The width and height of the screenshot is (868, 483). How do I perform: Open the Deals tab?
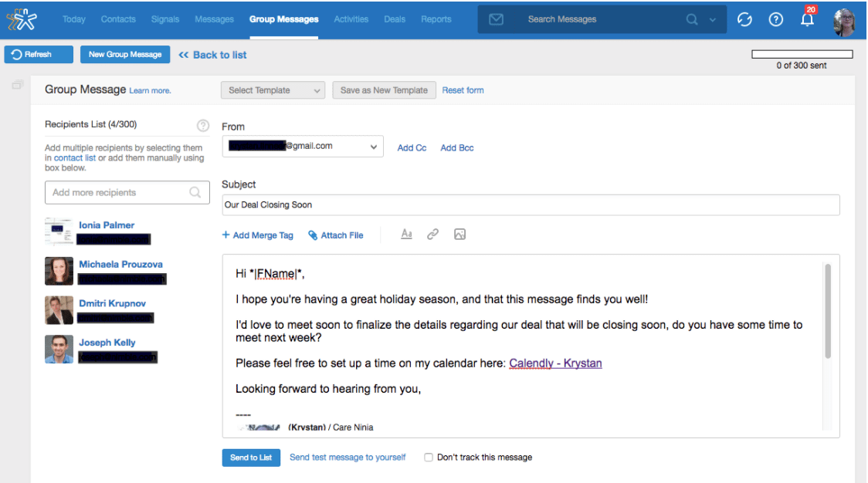pos(395,19)
